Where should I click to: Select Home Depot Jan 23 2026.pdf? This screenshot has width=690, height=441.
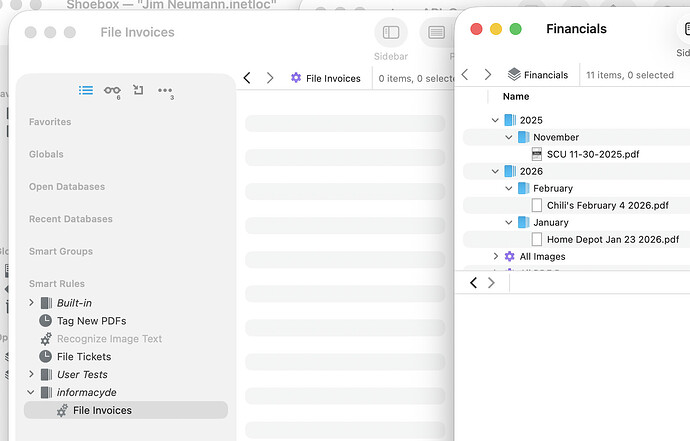613,239
